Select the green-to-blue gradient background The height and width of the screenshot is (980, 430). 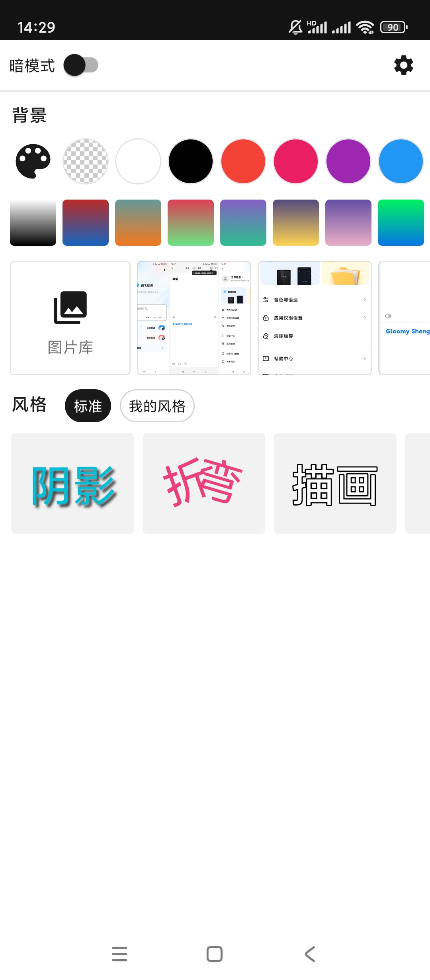point(401,223)
